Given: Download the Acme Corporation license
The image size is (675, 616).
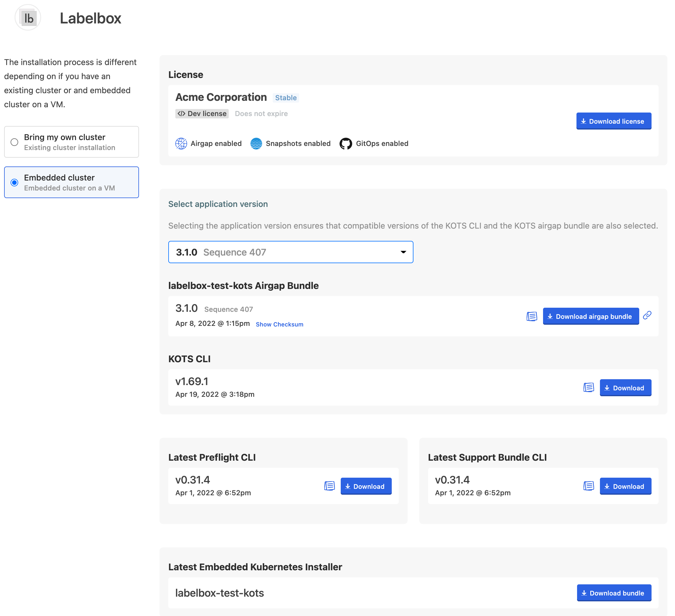Looking at the screenshot, I should click(613, 121).
